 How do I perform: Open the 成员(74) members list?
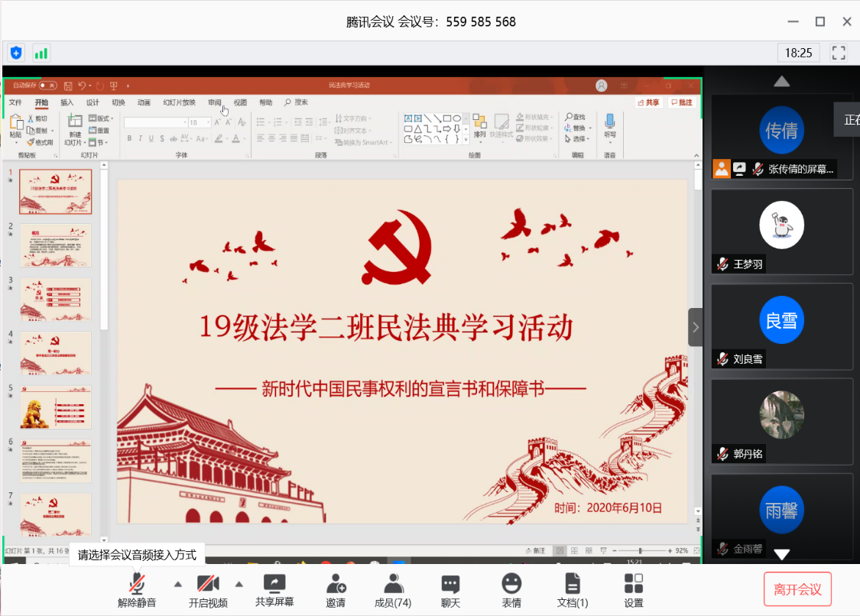tap(393, 590)
